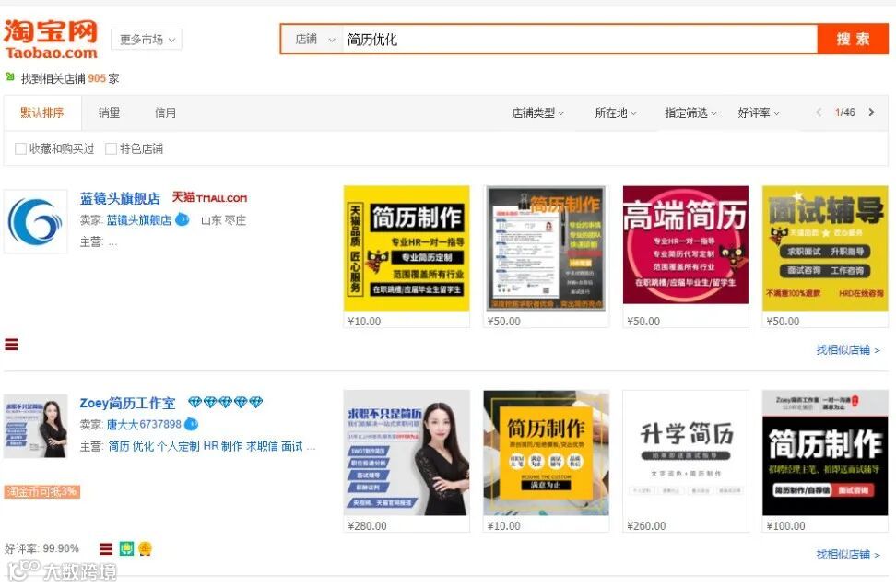
Task: Click the 山东 枣庄 location text
Action: pyautogui.click(x=223, y=220)
